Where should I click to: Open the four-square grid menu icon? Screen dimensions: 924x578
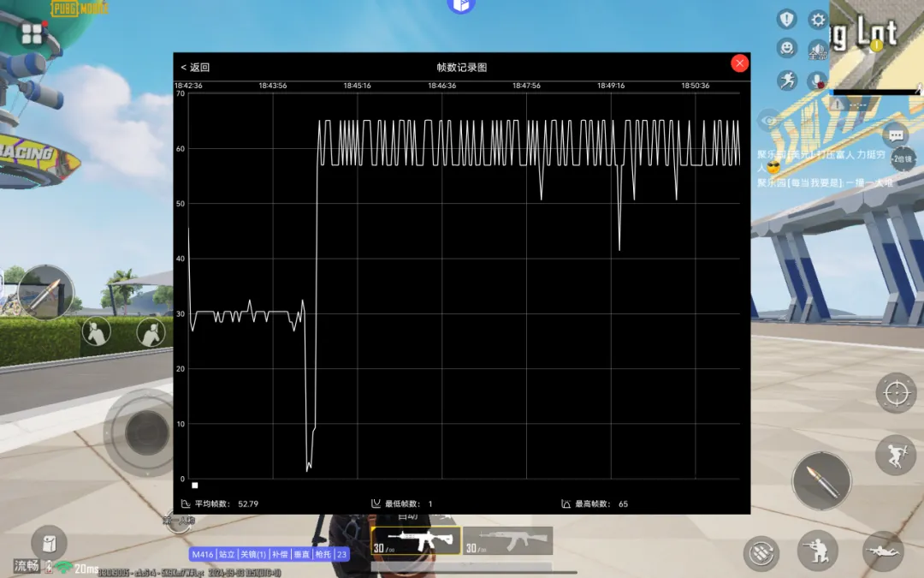(x=32, y=34)
